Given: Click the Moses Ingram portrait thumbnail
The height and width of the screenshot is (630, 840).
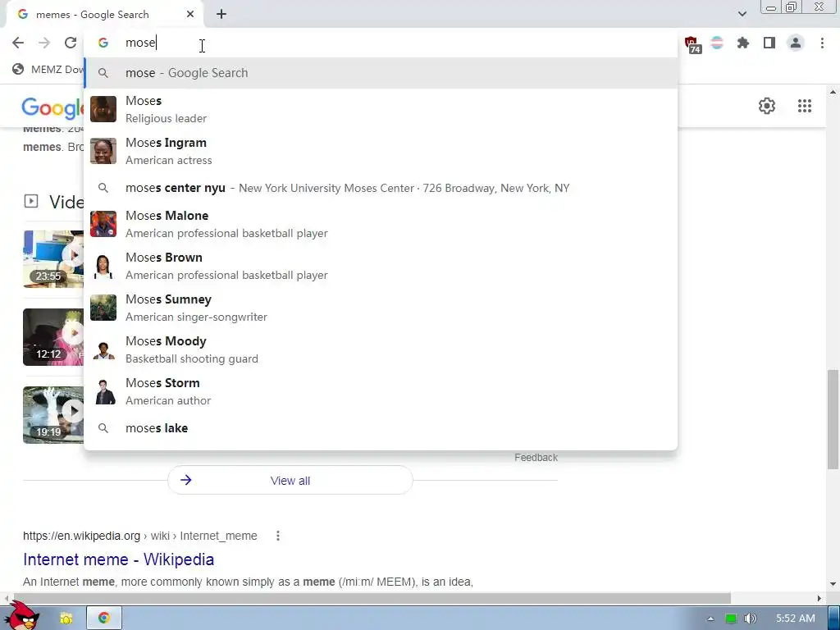Looking at the screenshot, I should (x=103, y=151).
